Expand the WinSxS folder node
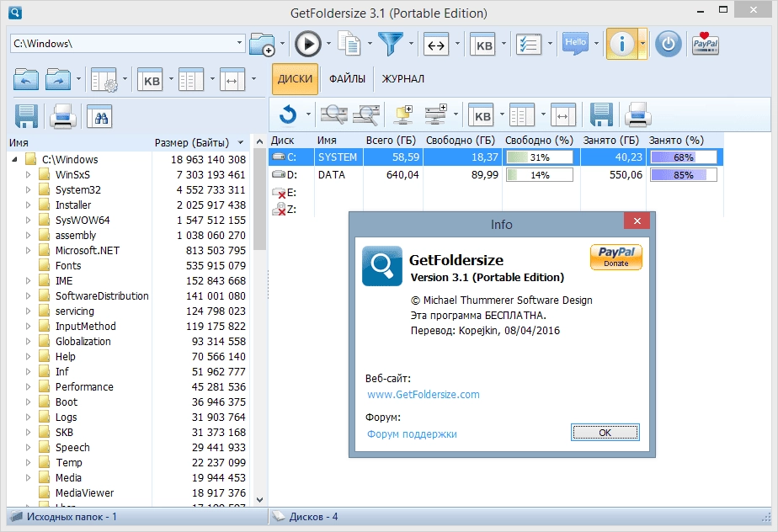This screenshot has height=532, width=778. pos(28,175)
